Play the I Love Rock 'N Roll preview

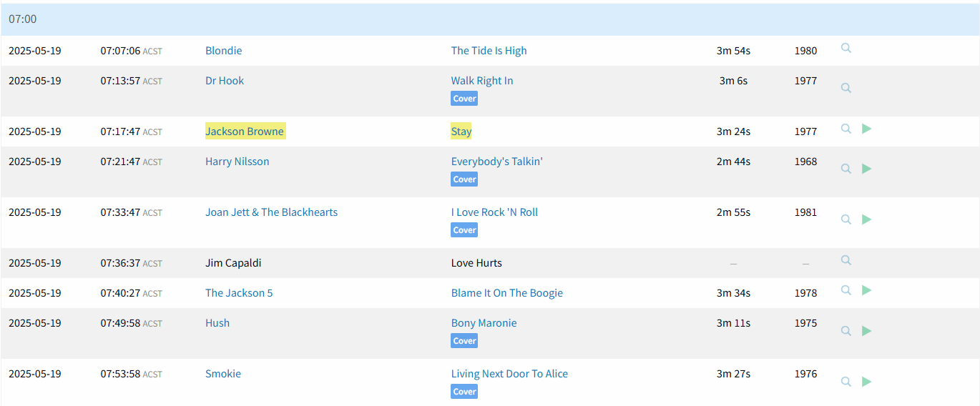click(866, 219)
